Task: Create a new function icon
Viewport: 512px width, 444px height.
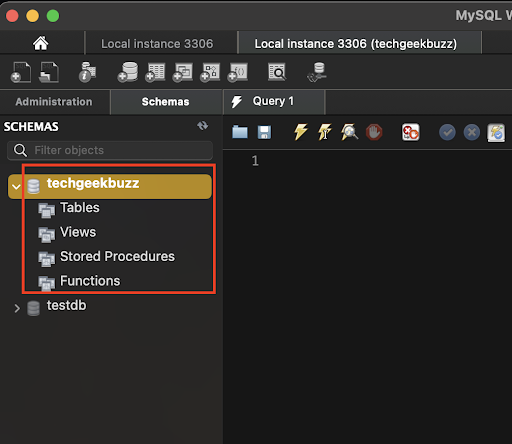Action: pos(238,72)
